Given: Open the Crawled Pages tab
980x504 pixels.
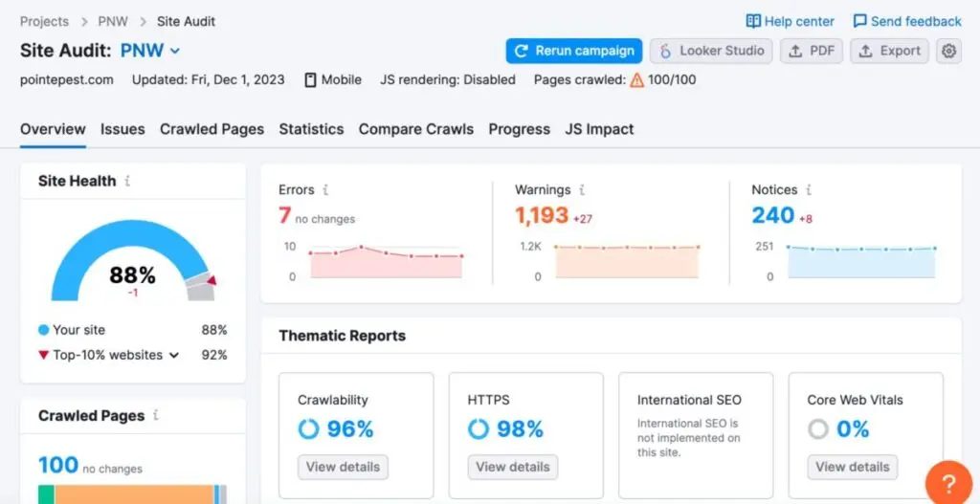Looking at the screenshot, I should click(212, 129).
